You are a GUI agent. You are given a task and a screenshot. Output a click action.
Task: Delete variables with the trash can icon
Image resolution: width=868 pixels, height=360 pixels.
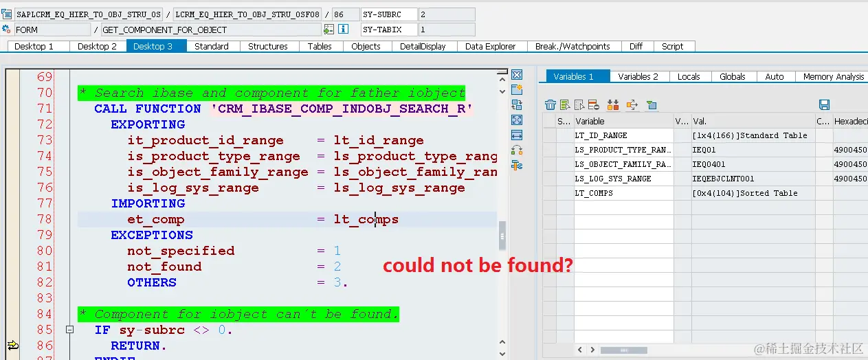pyautogui.click(x=550, y=104)
